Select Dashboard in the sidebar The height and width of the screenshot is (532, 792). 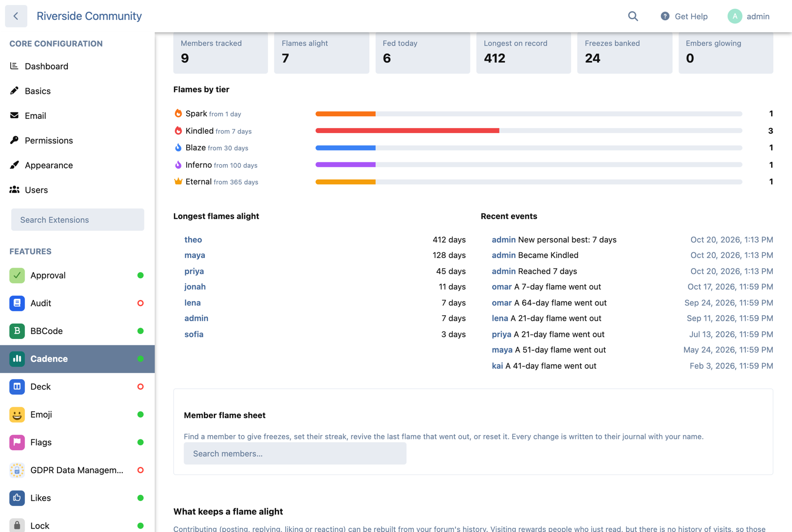[77, 66]
